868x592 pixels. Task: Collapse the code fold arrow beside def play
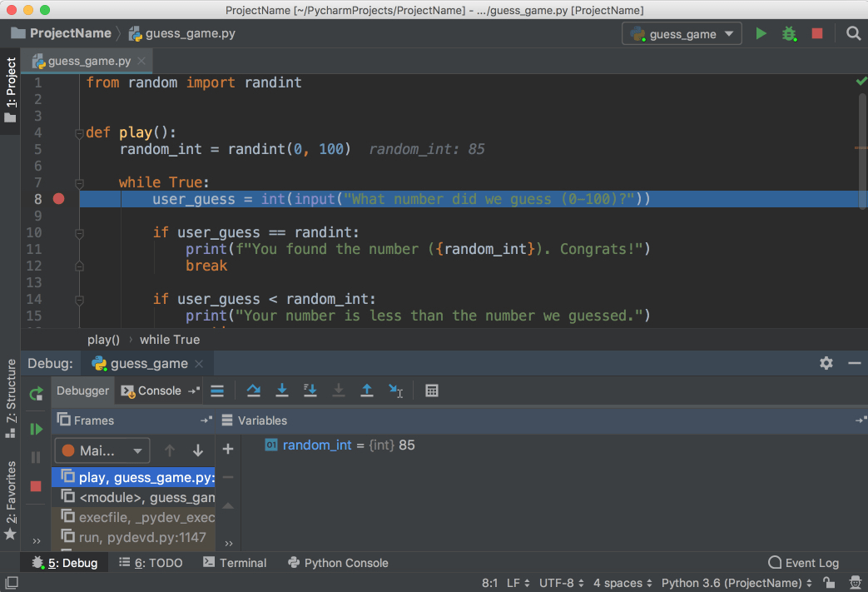(x=79, y=132)
